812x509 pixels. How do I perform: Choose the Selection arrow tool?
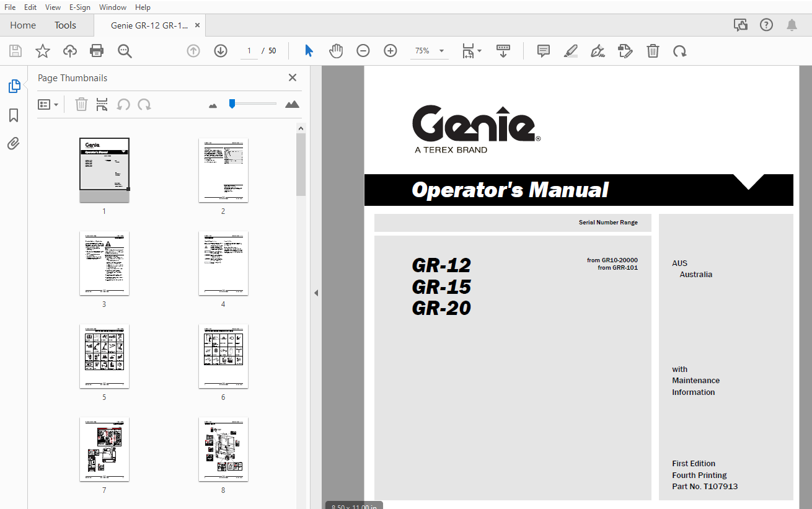tap(309, 51)
